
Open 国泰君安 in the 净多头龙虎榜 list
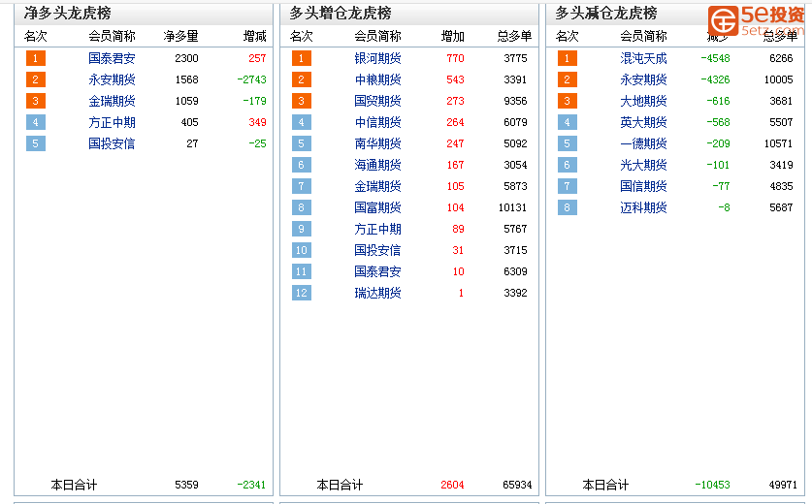coord(112,58)
